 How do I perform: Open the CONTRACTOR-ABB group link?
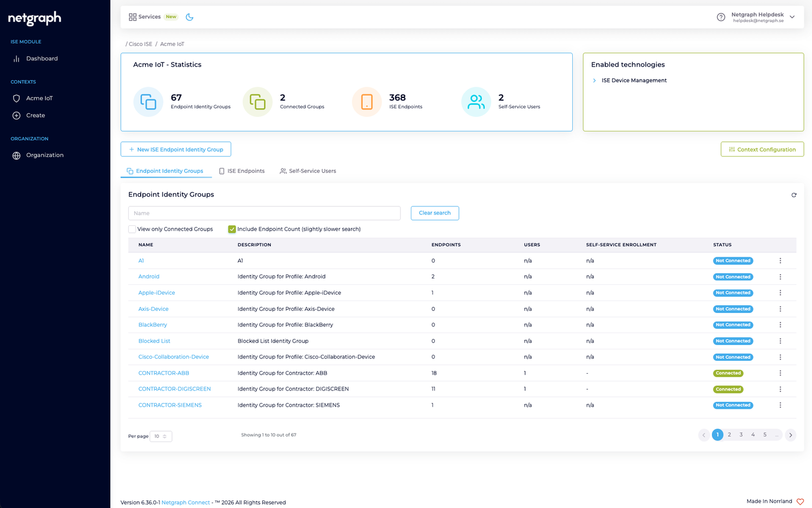coord(163,373)
